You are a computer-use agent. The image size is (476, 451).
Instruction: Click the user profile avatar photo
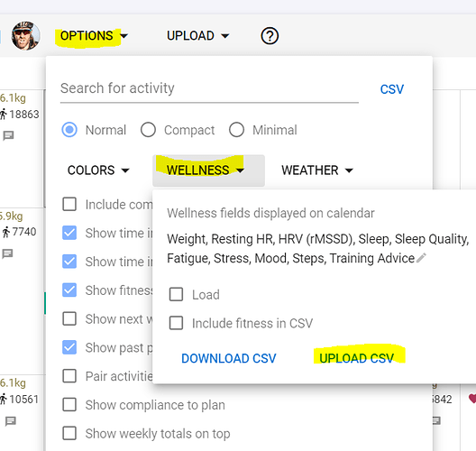25,35
